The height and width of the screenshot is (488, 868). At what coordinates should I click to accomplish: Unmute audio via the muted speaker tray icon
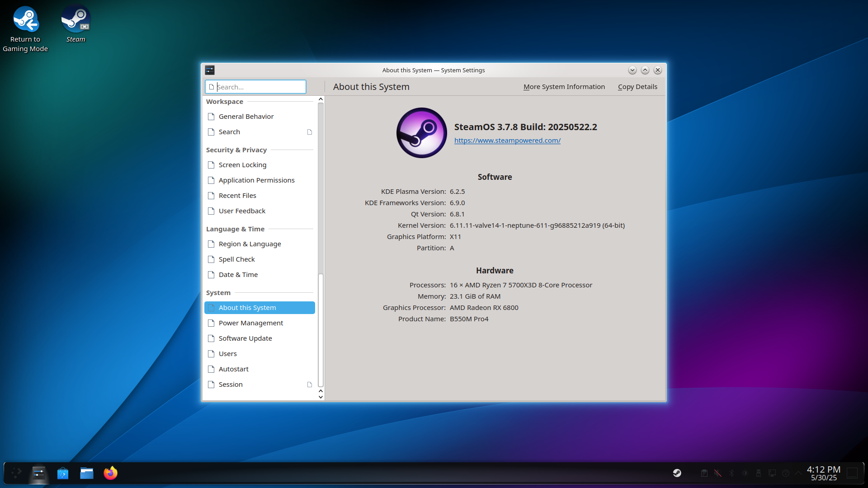tap(718, 473)
